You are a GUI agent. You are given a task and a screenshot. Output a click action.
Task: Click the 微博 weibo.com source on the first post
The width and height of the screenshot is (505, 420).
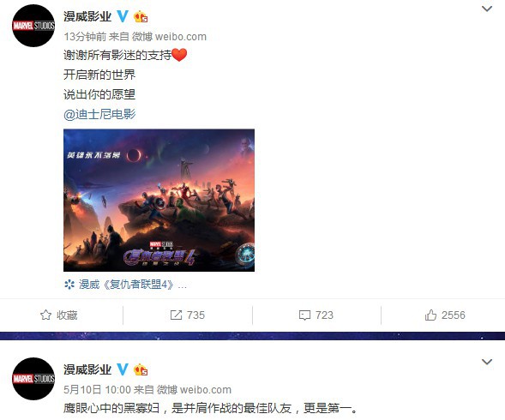[169, 37]
